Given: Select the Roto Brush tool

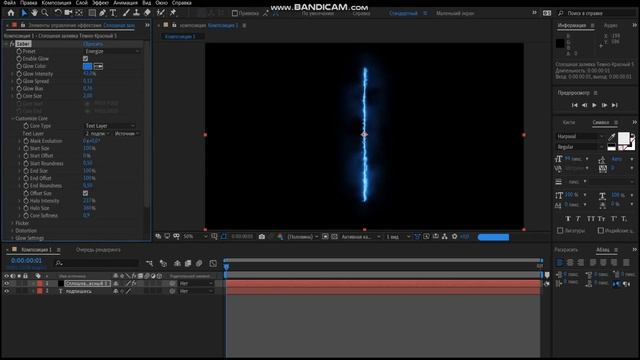Looking at the screenshot, I should [161, 13].
